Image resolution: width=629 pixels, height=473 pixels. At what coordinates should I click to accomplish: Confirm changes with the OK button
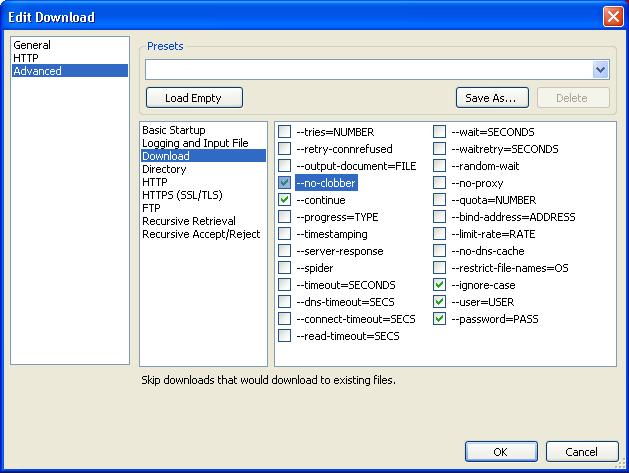(x=500, y=452)
